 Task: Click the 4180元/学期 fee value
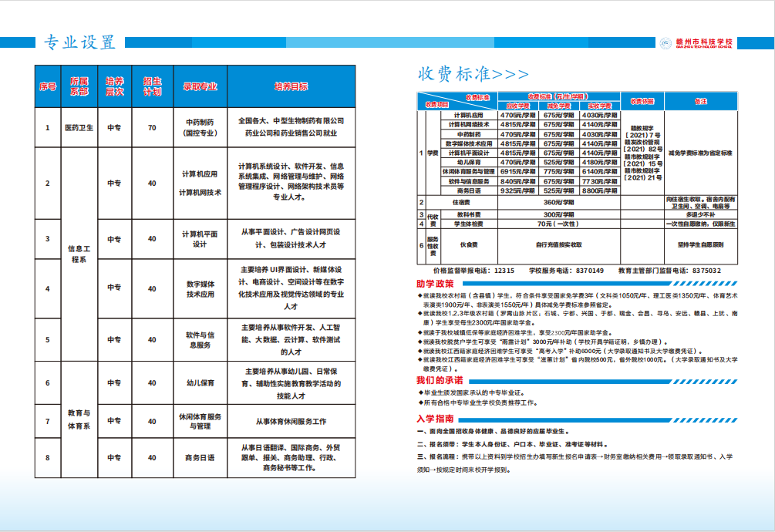pyautogui.click(x=600, y=163)
